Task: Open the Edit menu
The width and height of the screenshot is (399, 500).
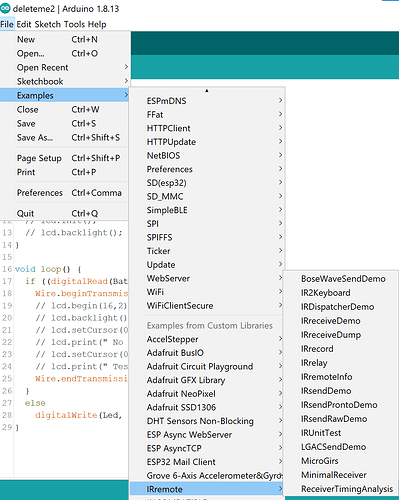Action: pos(24,24)
